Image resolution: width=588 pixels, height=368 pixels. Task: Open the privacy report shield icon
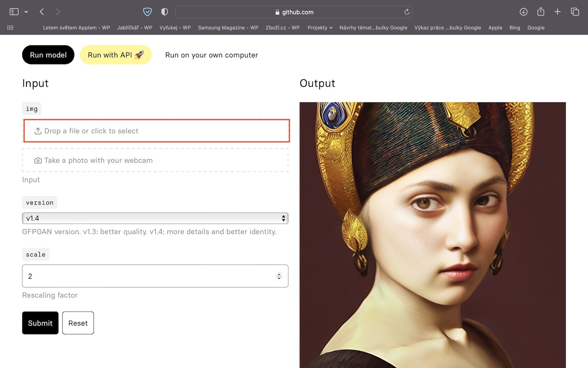point(165,12)
